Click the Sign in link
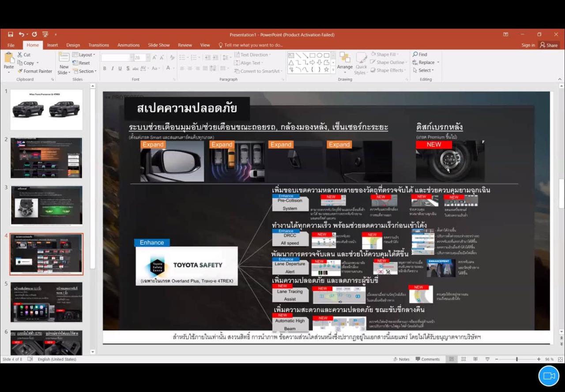 click(x=528, y=45)
